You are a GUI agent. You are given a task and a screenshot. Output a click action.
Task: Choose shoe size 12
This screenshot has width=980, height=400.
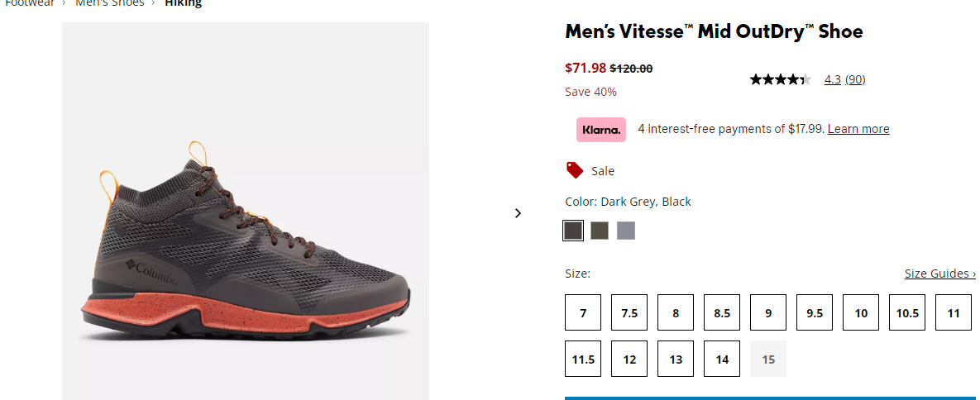(629, 359)
